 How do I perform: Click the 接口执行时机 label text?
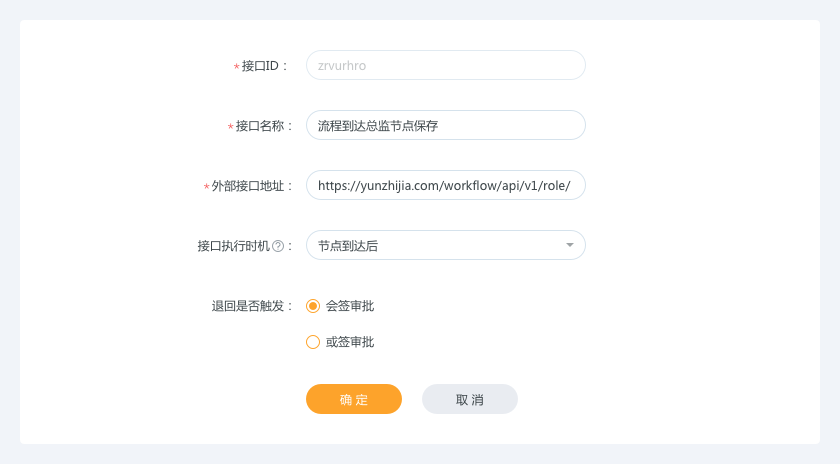coord(234,246)
